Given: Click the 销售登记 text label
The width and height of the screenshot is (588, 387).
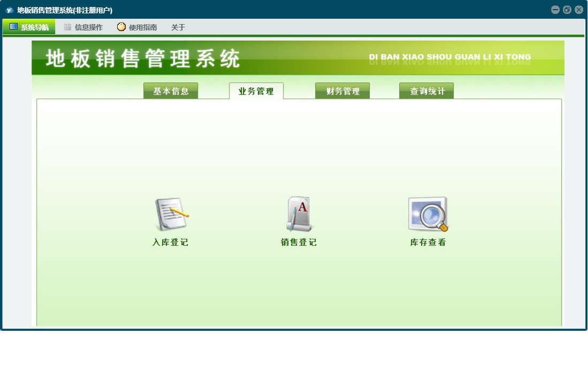Looking at the screenshot, I should (299, 242).
